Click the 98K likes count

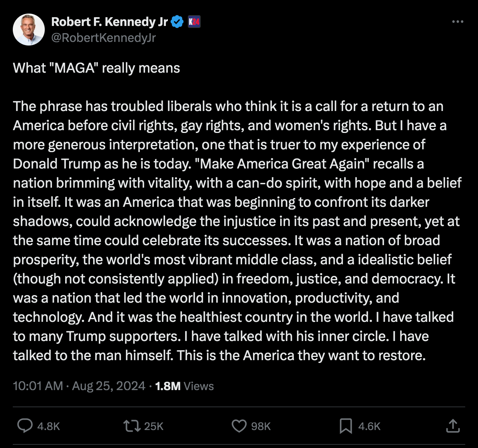[261, 426]
